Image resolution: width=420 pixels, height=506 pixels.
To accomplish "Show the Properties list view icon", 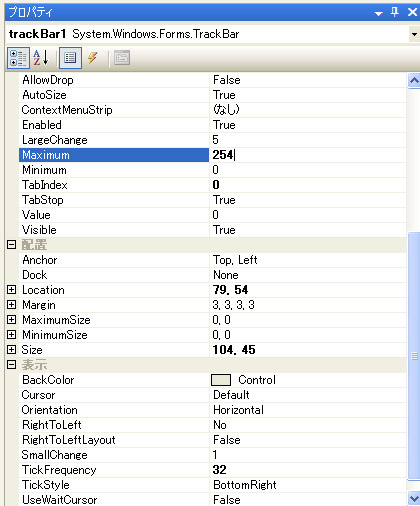I will 70,58.
